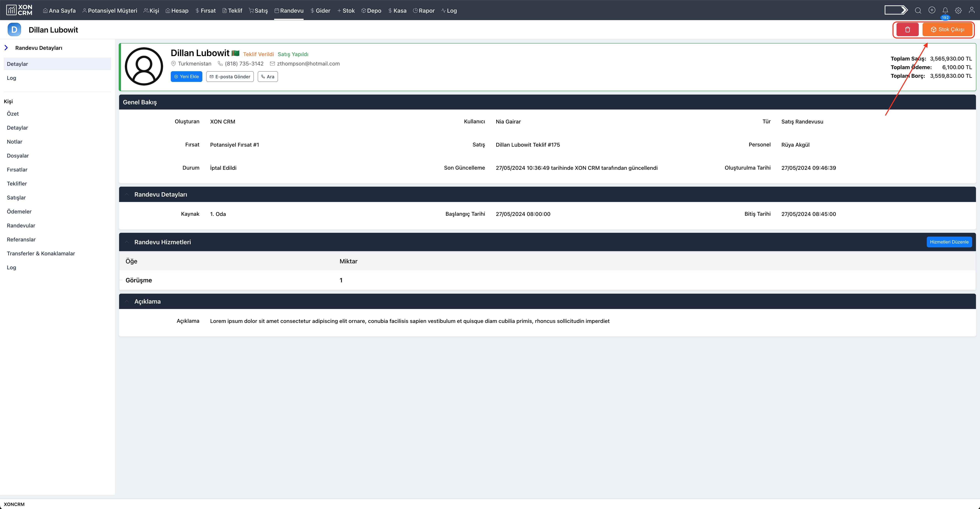The width and height of the screenshot is (980, 509).
Task: Open the Randevu menu
Action: pyautogui.click(x=289, y=11)
